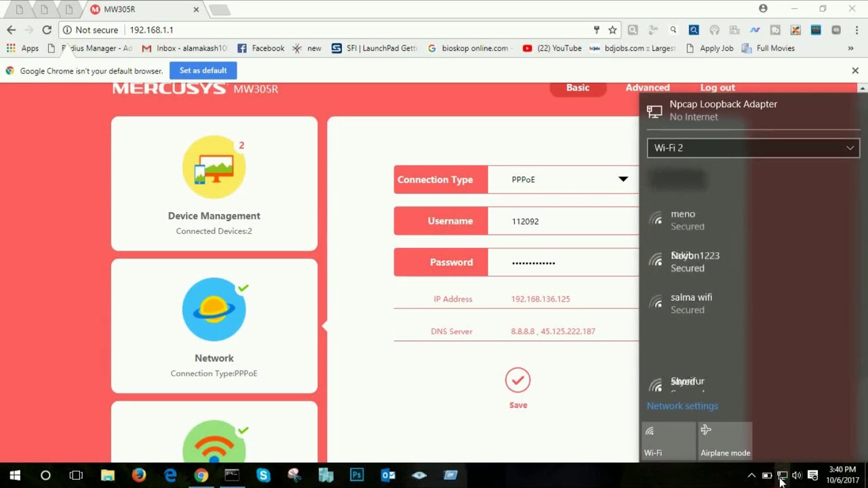Viewport: 868px width, 488px height.
Task: Toggle Airplane mode tile
Action: pos(725,441)
